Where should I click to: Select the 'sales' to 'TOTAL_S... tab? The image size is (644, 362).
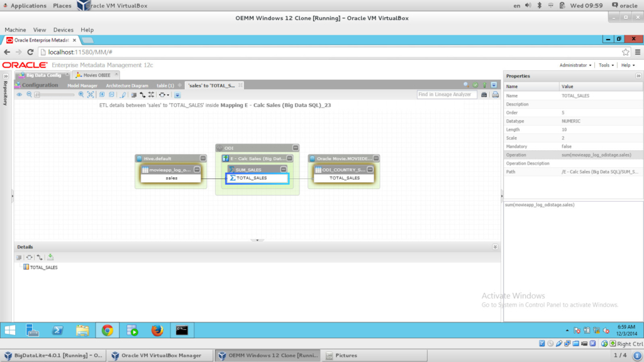tap(211, 85)
